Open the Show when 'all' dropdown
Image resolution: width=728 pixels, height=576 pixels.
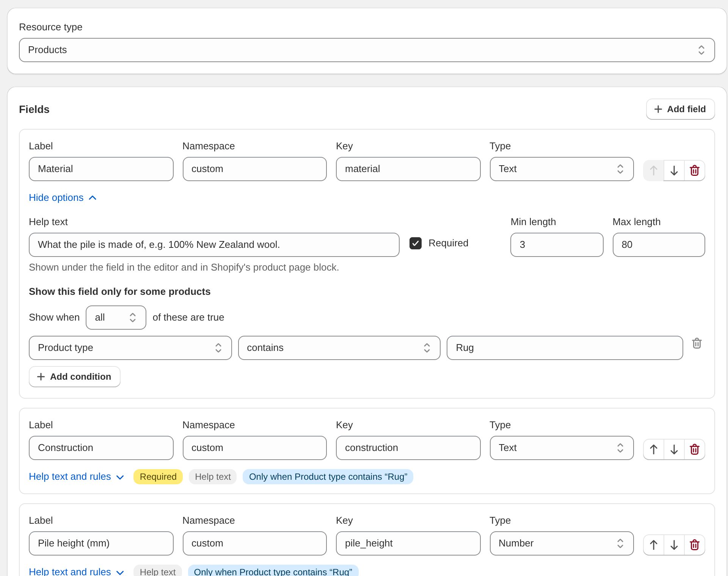point(116,318)
